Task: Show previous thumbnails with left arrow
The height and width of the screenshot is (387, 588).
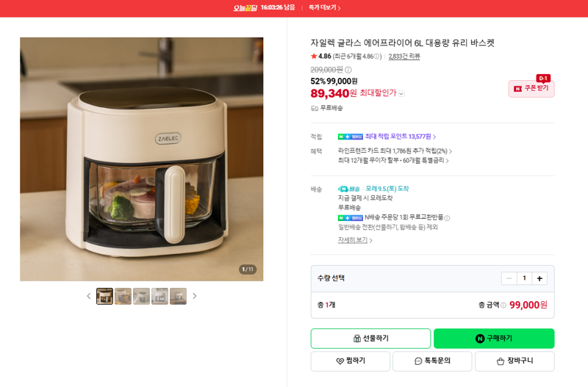Action: click(x=89, y=296)
